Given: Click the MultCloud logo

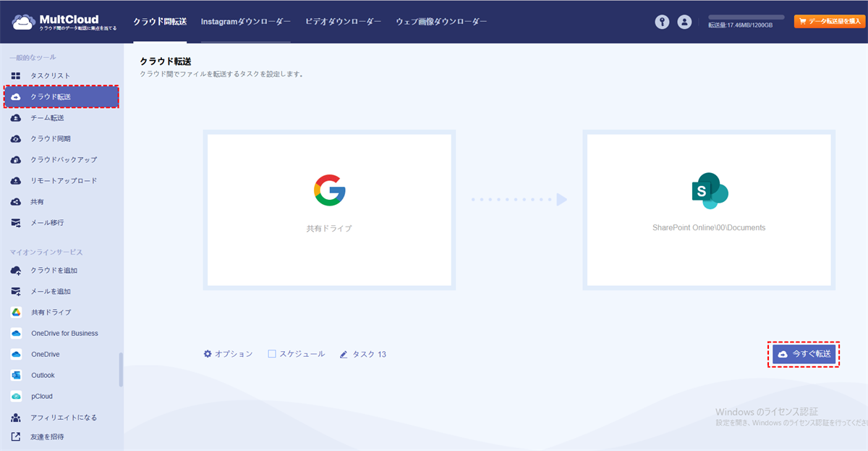Looking at the screenshot, I should click(x=62, y=22).
